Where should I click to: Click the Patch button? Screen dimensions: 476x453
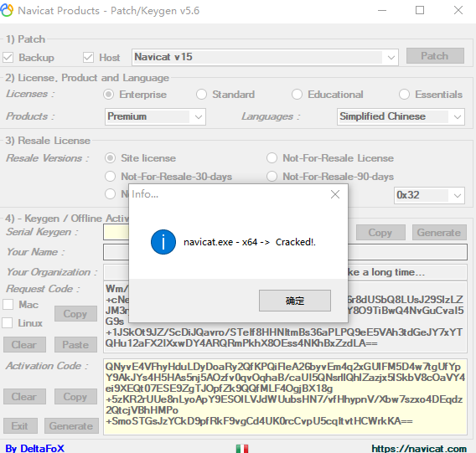point(435,56)
